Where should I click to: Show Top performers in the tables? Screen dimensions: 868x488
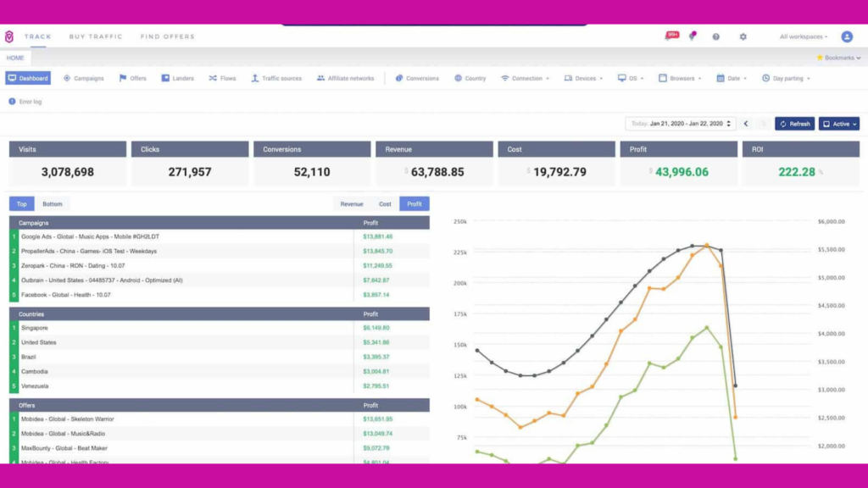pyautogui.click(x=21, y=204)
